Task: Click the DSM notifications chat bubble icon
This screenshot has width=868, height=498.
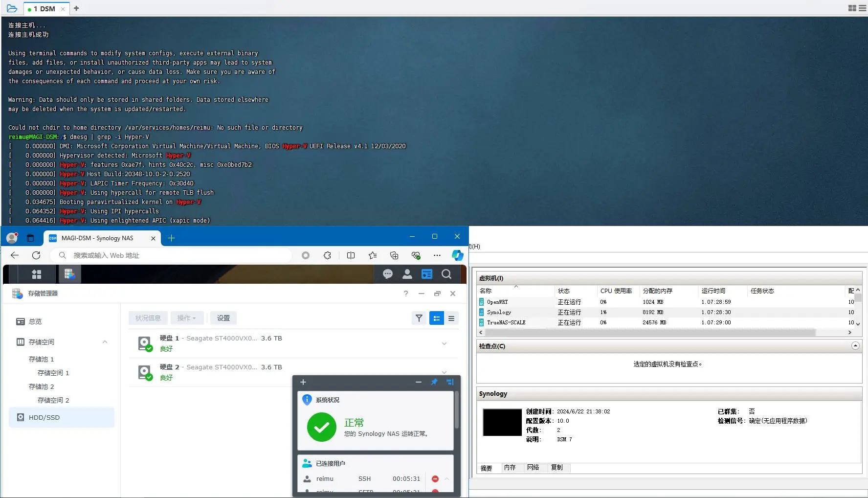Action: tap(388, 274)
